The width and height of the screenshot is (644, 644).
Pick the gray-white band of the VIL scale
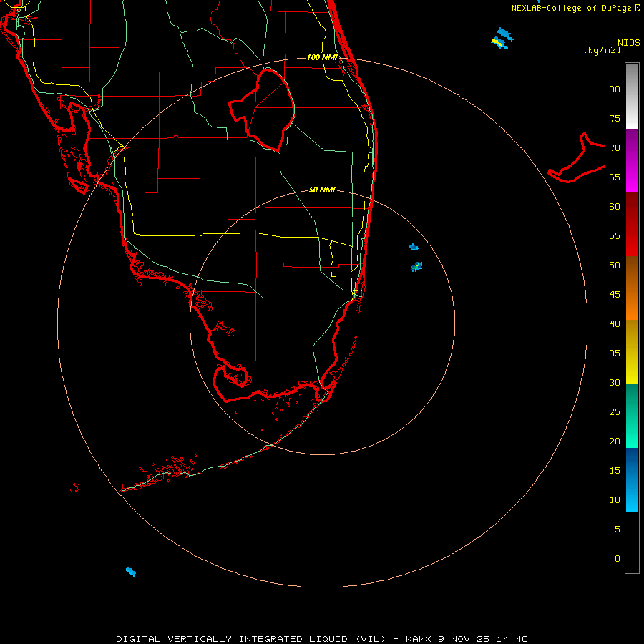coord(632,96)
